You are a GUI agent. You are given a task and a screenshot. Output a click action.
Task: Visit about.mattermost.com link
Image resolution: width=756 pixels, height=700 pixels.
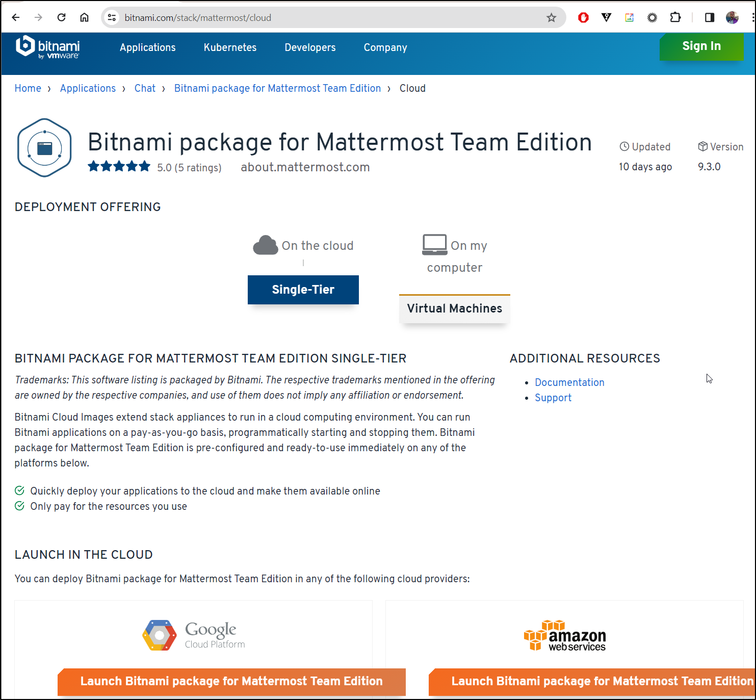click(305, 167)
